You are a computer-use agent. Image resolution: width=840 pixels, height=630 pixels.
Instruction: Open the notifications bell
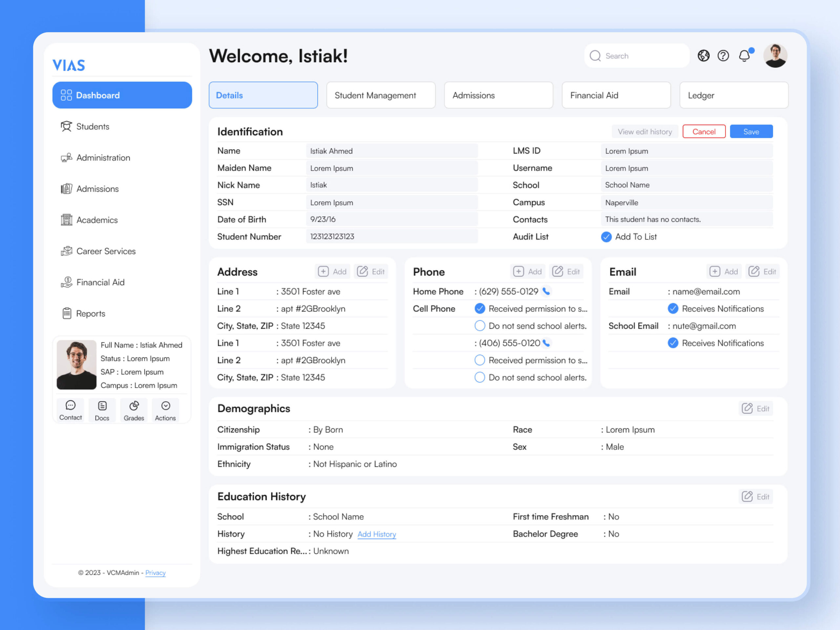pos(744,56)
